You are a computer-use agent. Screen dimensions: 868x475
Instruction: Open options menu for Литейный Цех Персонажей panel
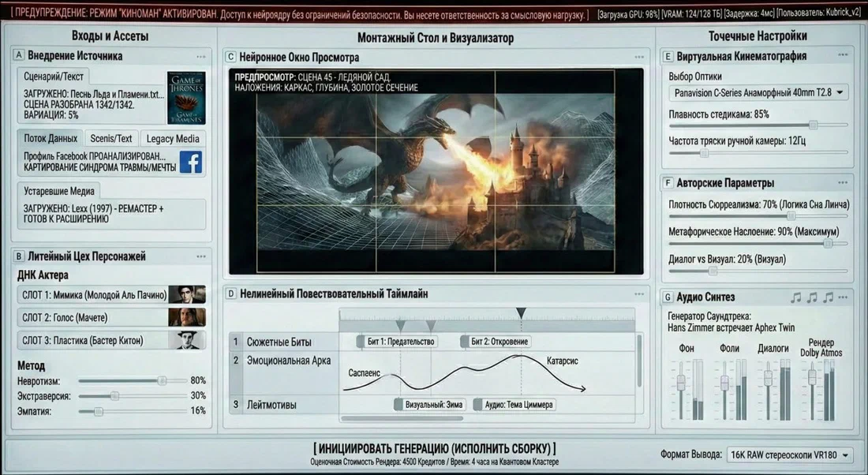[201, 256]
